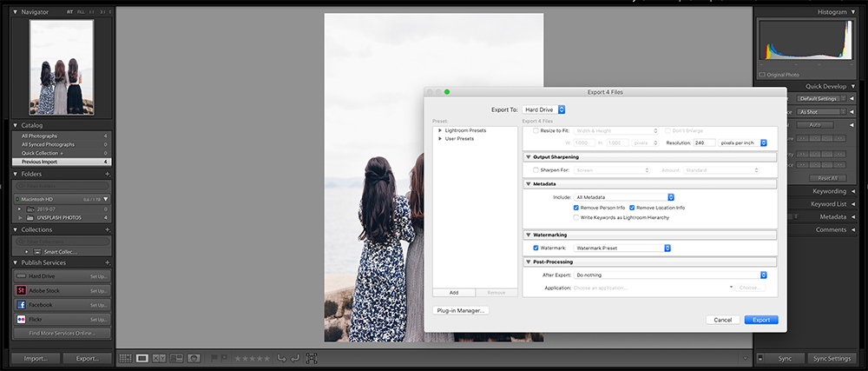
Task: Uncheck Remove Person Info
Action: pos(576,208)
